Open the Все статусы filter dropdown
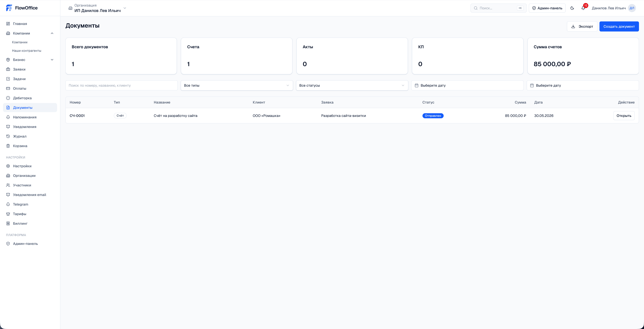 (x=352, y=86)
